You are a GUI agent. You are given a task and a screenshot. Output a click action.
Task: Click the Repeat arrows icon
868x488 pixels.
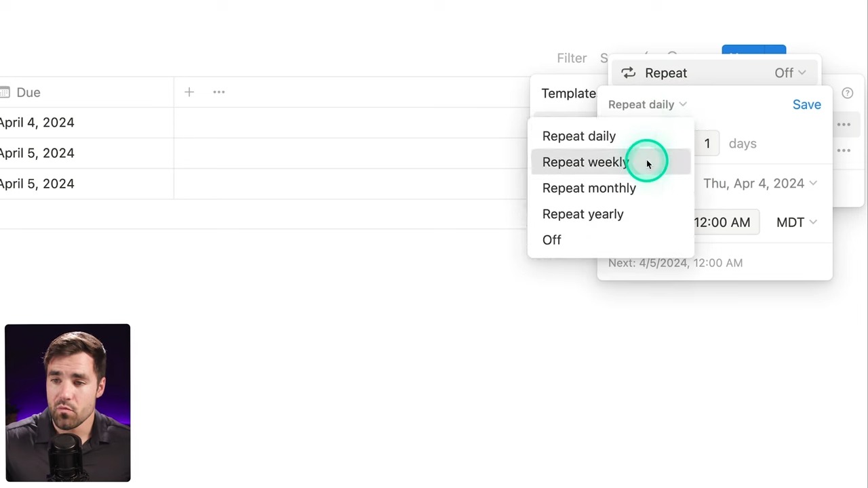[x=629, y=73]
